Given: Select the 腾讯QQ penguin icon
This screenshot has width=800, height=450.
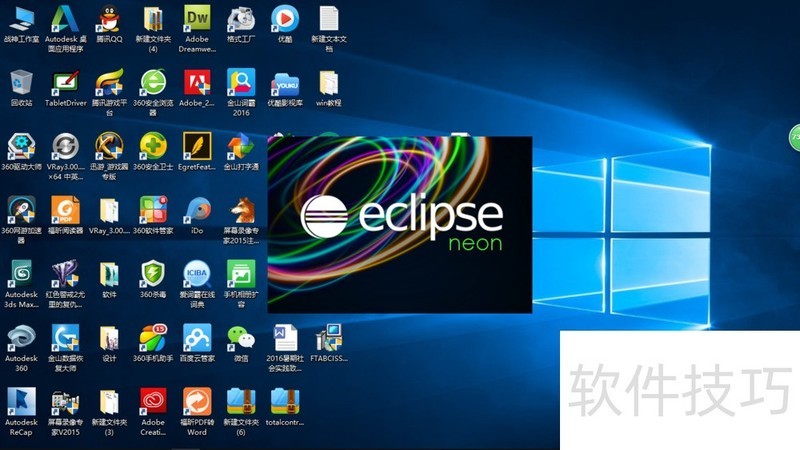Looking at the screenshot, I should [x=109, y=19].
